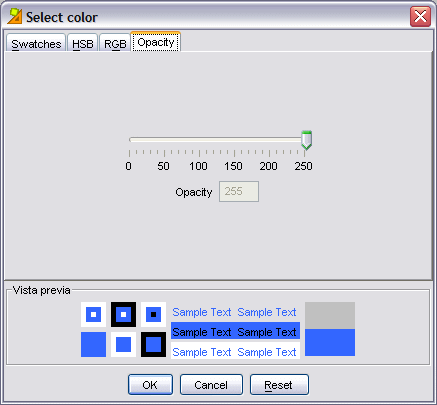Cancel the color selection

[211, 385]
